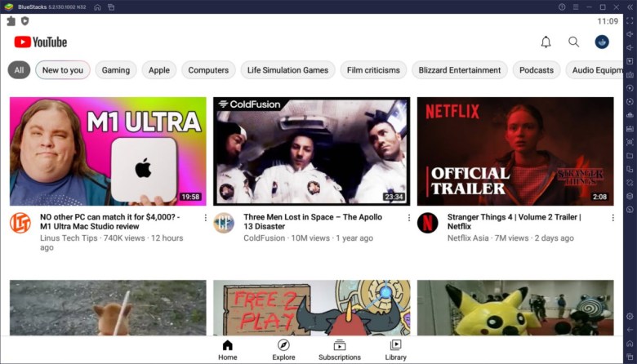Play the M1 Ultra Mac Studio thumbnail
This screenshot has width=637, height=364.
[108, 151]
